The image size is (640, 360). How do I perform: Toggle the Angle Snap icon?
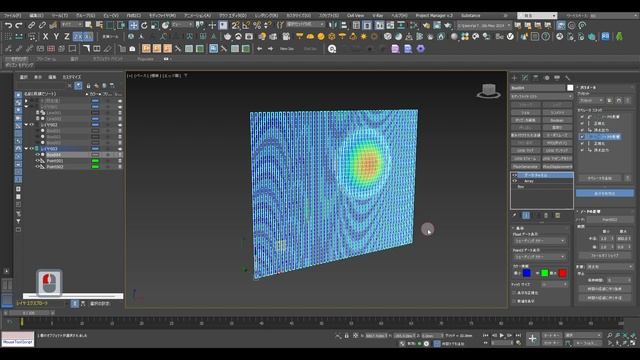click(x=246, y=25)
